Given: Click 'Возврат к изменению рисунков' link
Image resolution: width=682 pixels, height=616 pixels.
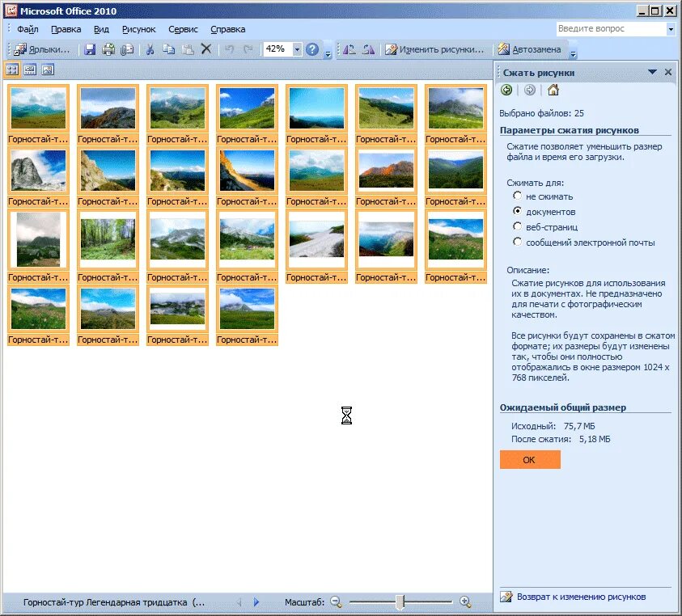Looking at the screenshot, I should point(581,597).
